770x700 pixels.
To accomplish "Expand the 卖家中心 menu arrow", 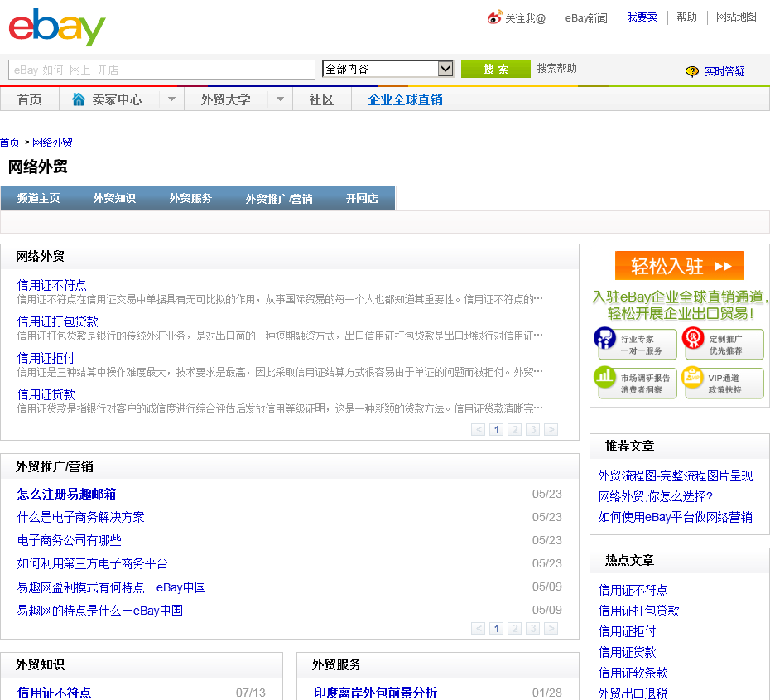I will 171,99.
